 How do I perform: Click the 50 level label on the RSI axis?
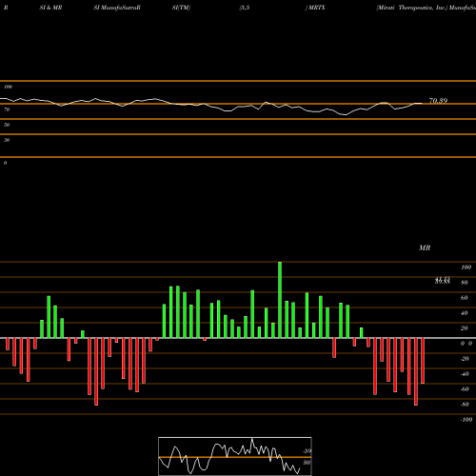(7, 125)
